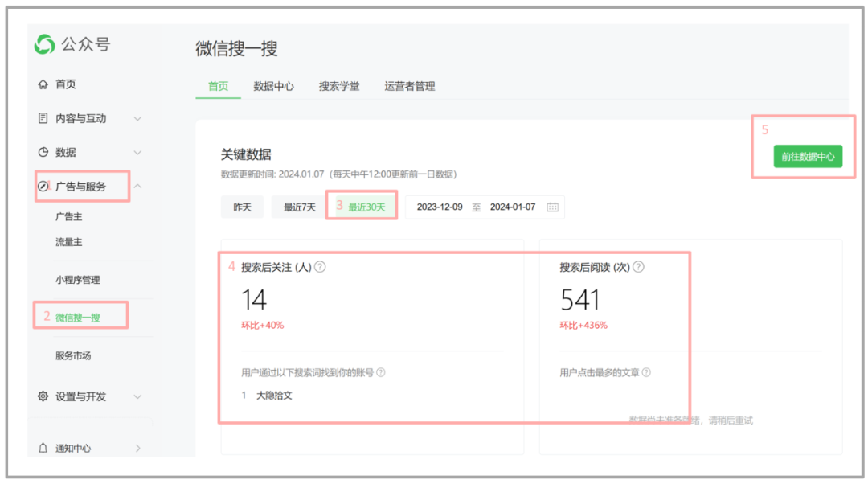Click the 14 followers value
The image size is (868, 480).
(254, 300)
